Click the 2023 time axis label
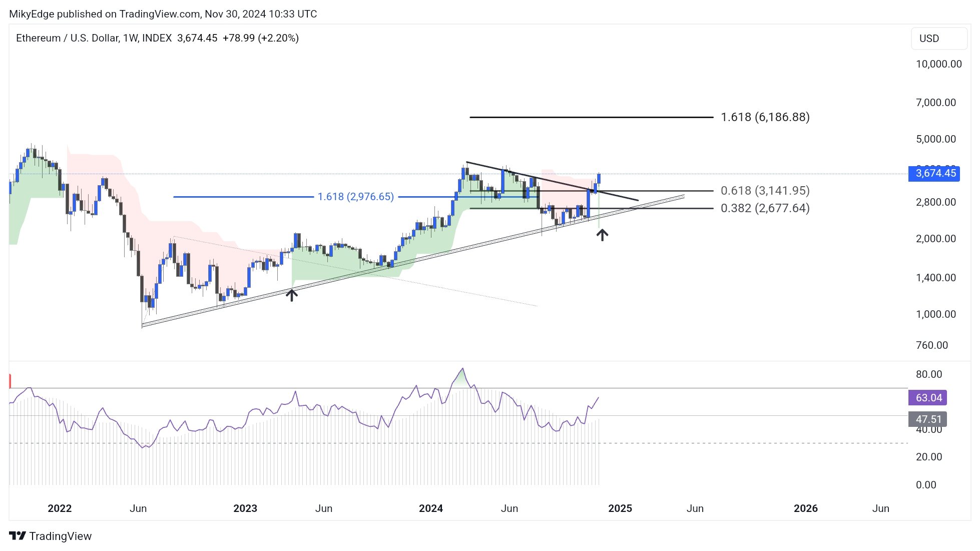 tap(245, 508)
